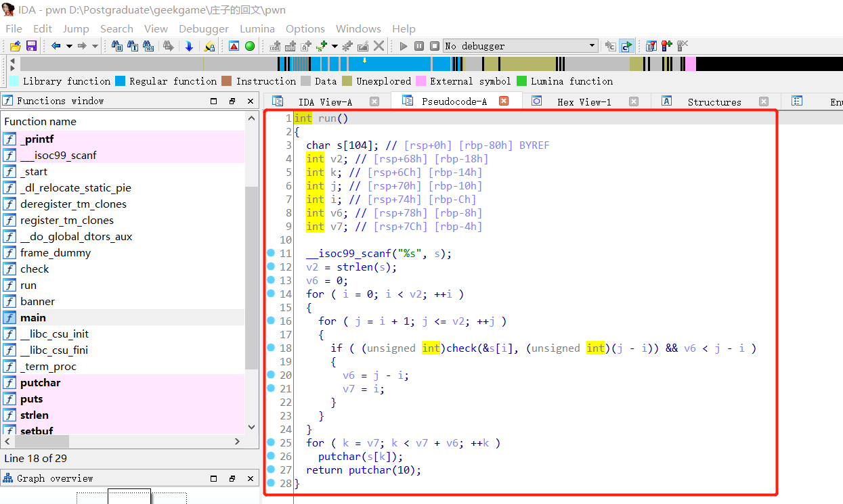Click the green circle status icon
The image size is (843, 504).
click(x=250, y=46)
